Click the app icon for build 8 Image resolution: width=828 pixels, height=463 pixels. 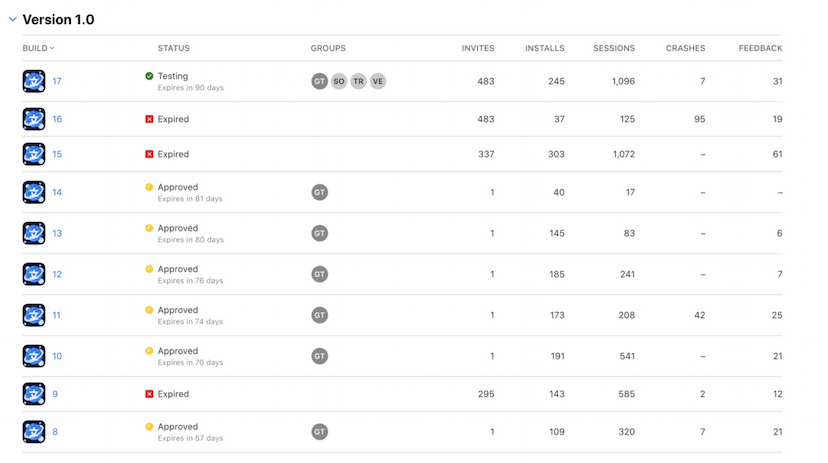34,432
